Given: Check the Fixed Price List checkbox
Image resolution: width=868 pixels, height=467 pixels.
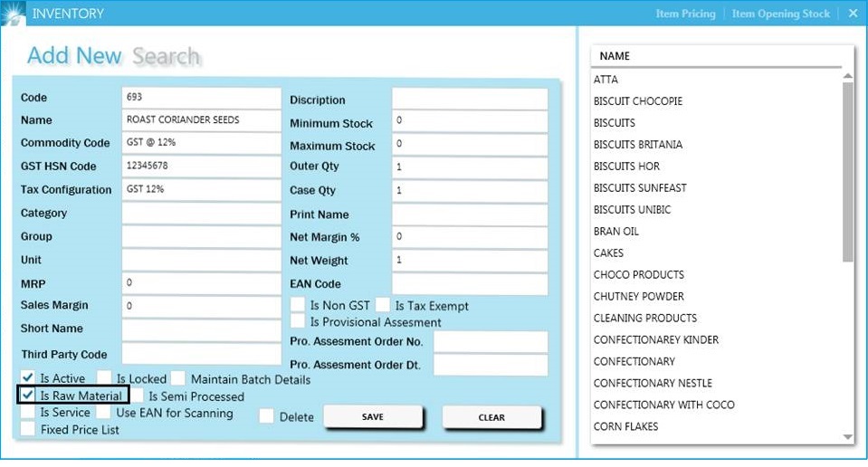Looking at the screenshot, I should (28, 429).
